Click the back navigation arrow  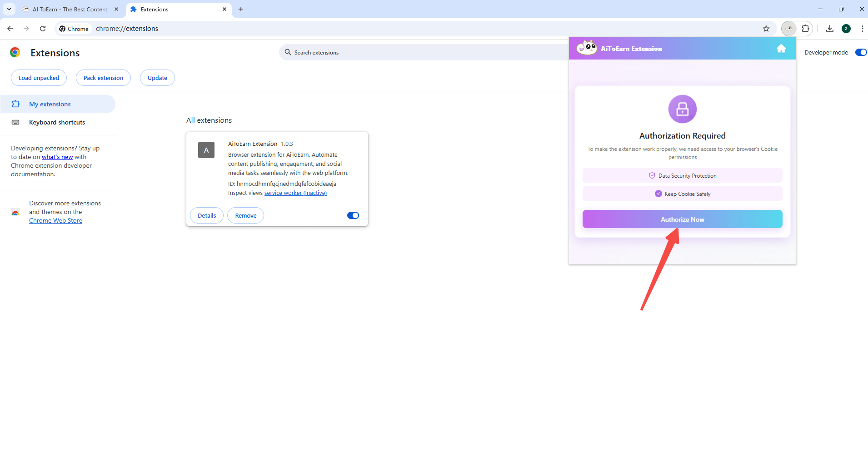pyautogui.click(x=10, y=29)
